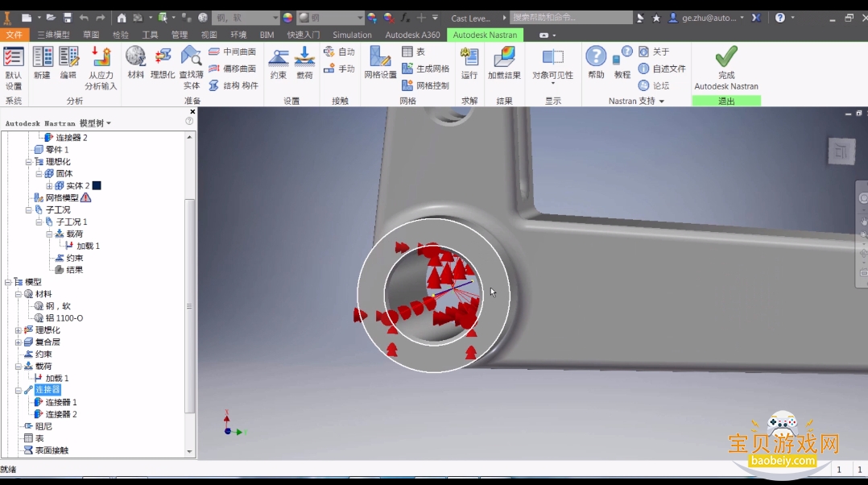Screen dimensions: 868x485
Task: Click the 关于 about button
Action: (x=655, y=52)
